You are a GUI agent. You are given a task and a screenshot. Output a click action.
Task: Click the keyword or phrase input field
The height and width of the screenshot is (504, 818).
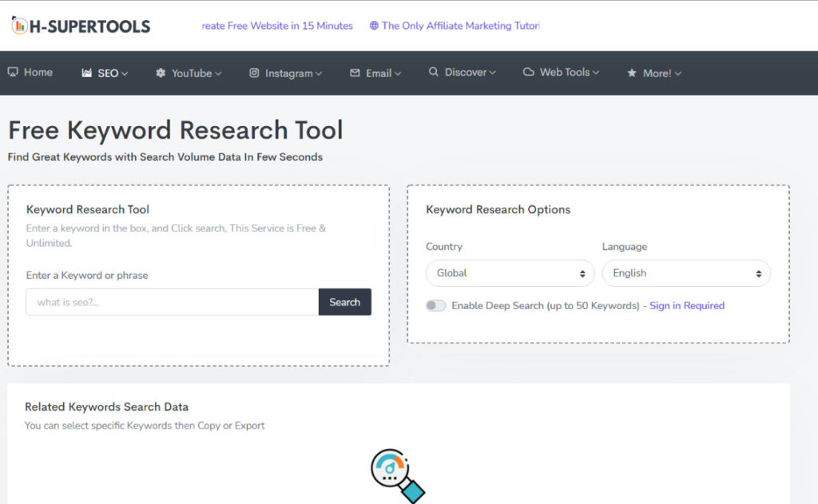pos(172,302)
